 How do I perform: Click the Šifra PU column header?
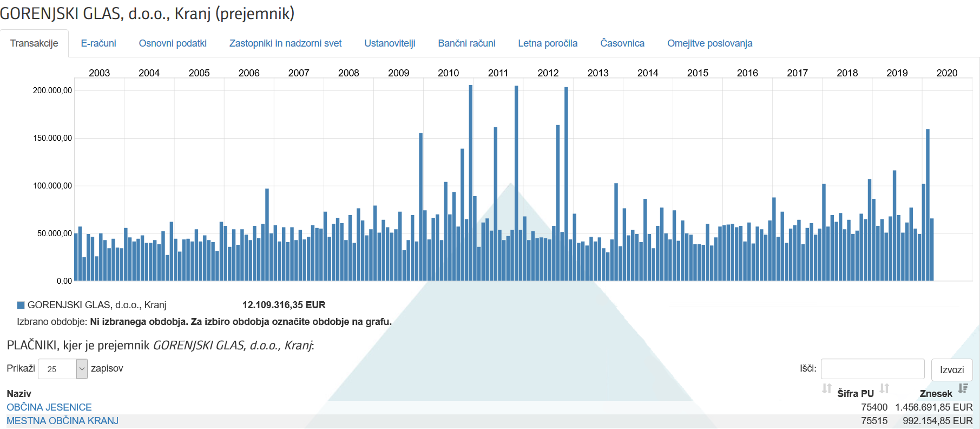856,394
